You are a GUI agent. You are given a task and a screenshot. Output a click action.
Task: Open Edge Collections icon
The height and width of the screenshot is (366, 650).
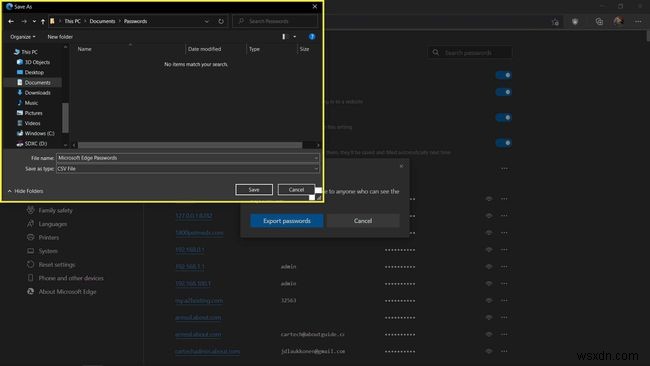599,22
